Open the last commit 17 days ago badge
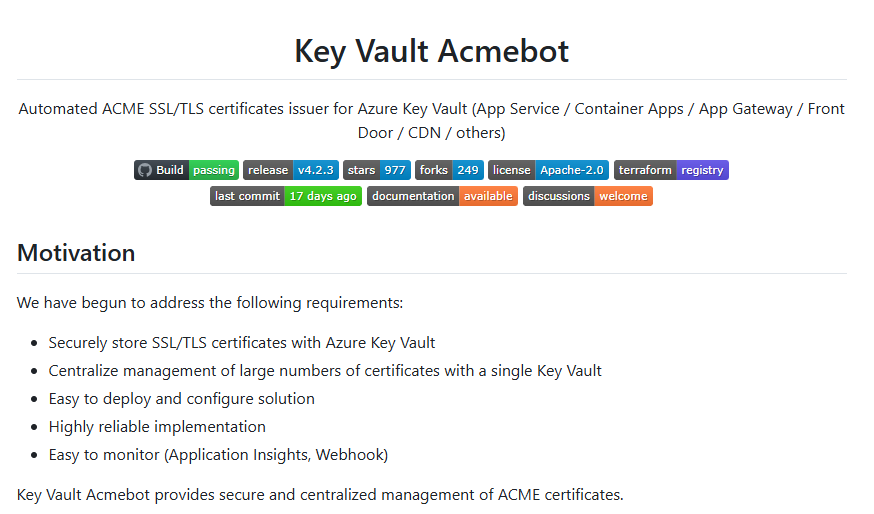874x514 pixels. (x=286, y=196)
